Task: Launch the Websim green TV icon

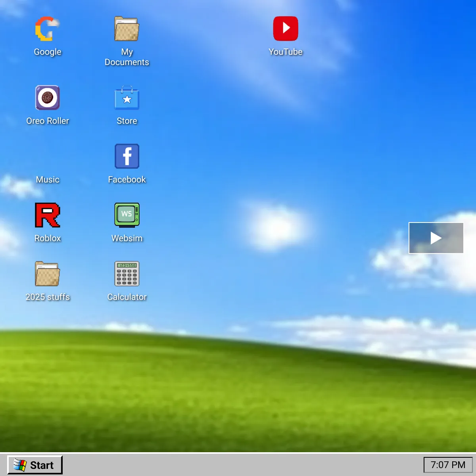Action: [x=127, y=215]
